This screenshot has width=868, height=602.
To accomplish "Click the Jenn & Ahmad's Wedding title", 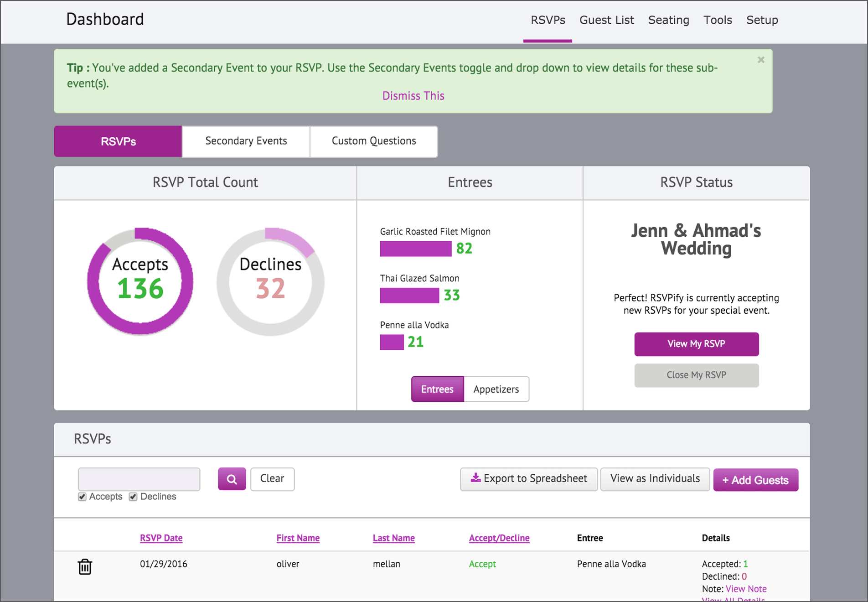I will [696, 239].
